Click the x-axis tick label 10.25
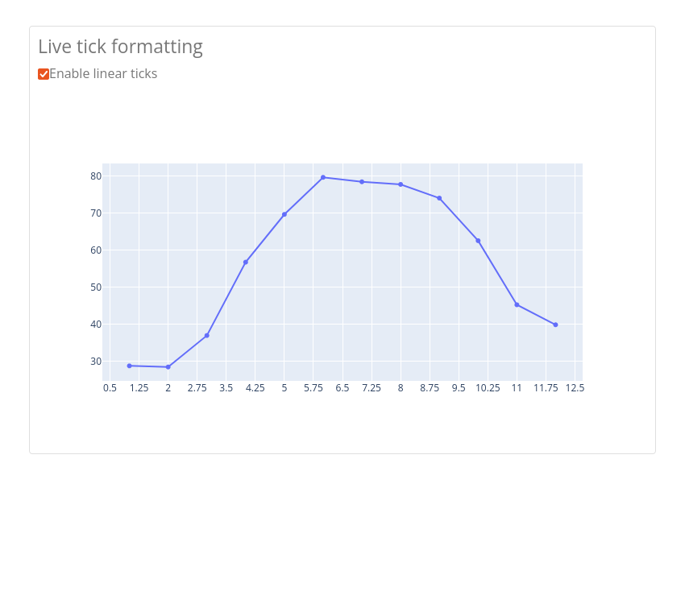685x616 pixels. click(x=488, y=388)
